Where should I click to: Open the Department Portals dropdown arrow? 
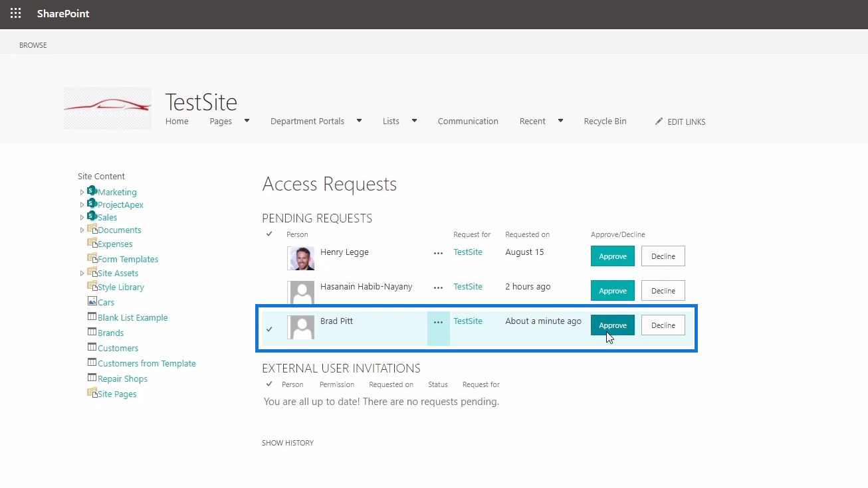click(x=359, y=121)
